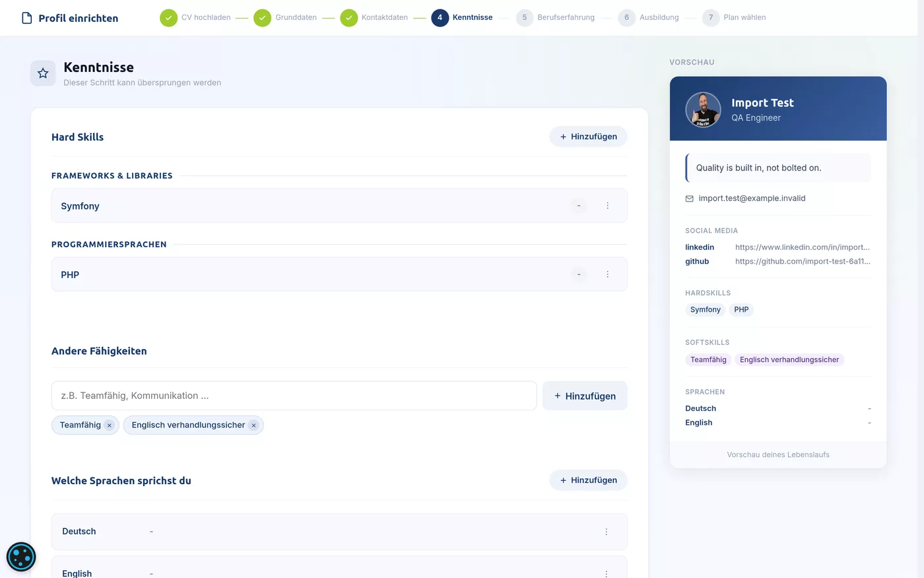Focus the Andere Fähigkeiten text input

294,396
